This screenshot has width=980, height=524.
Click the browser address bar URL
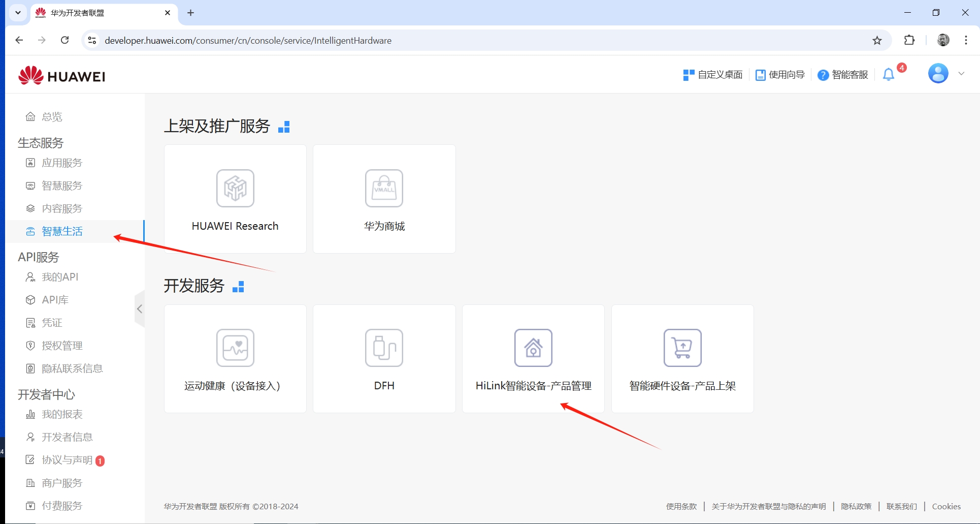click(x=248, y=40)
